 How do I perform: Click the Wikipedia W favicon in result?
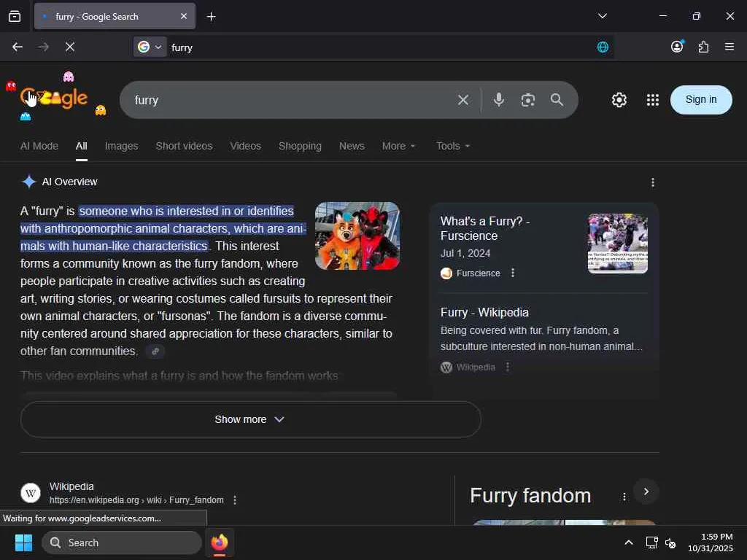pyautogui.click(x=31, y=493)
